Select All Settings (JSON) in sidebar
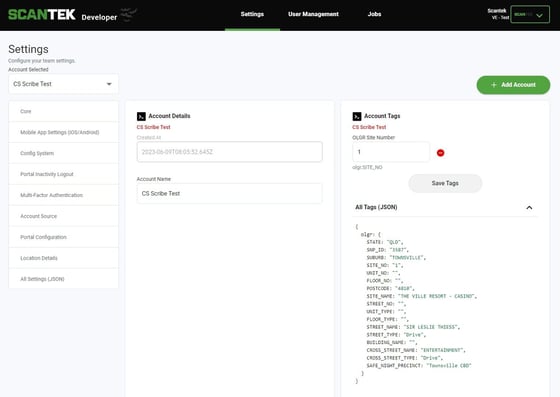This screenshot has height=397, width=560. pos(63,279)
